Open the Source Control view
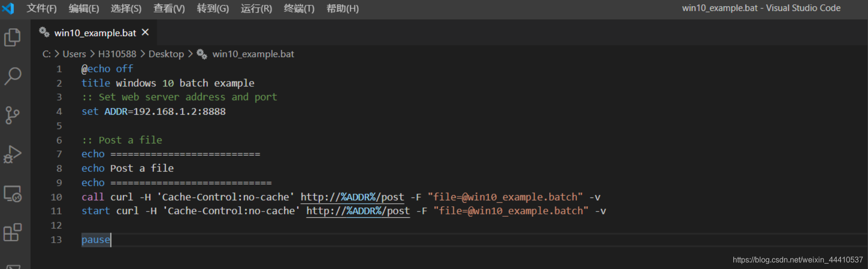868x269 pixels. pos(12,115)
